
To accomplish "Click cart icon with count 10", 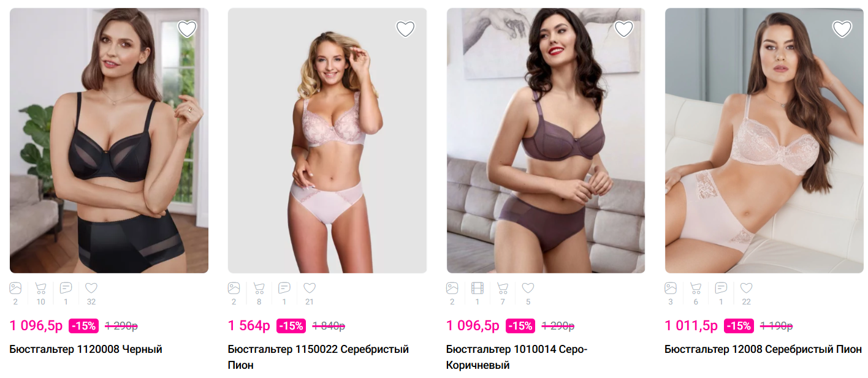I will 40,288.
